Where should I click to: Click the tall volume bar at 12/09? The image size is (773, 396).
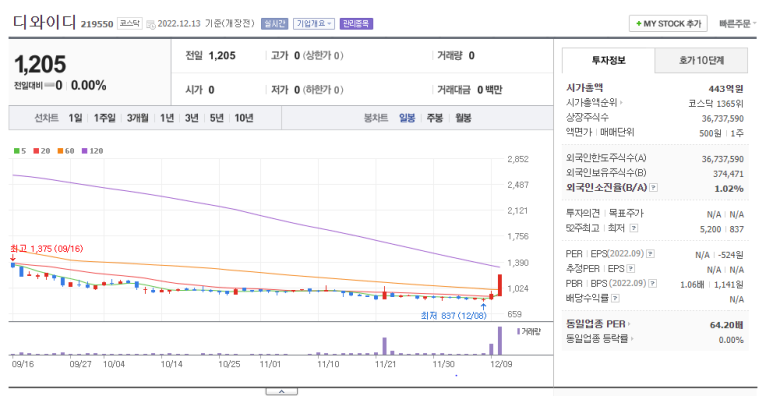point(500,341)
